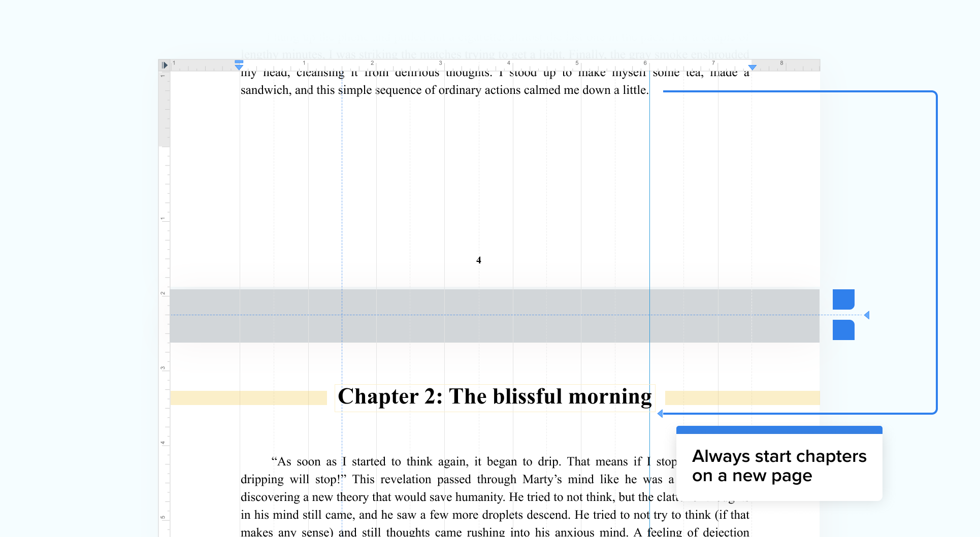Click the left yellow highlight bar

(248, 398)
